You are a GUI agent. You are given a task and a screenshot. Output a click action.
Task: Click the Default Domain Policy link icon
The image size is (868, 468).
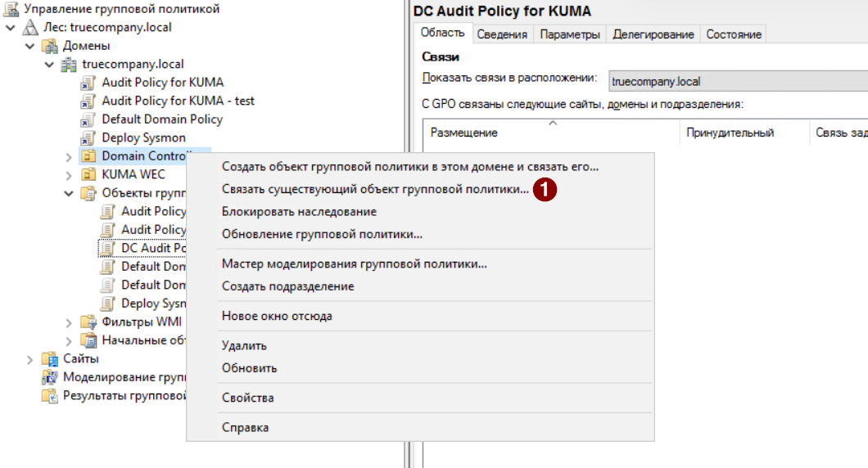click(88, 119)
